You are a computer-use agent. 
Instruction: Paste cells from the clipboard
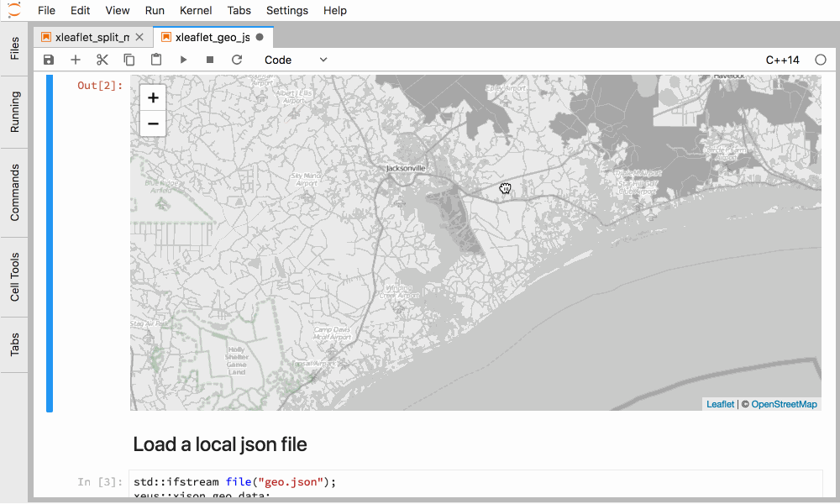156,60
